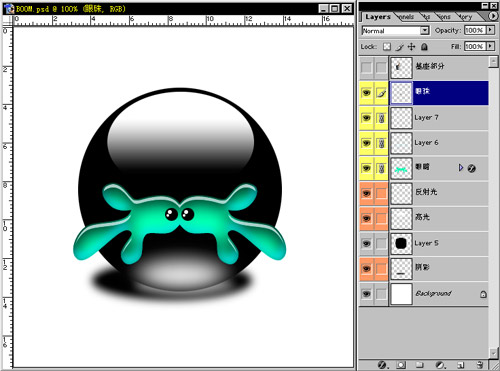500x371 pixels.
Task: Click the link chain icon on Layer 7
Action: click(x=381, y=118)
